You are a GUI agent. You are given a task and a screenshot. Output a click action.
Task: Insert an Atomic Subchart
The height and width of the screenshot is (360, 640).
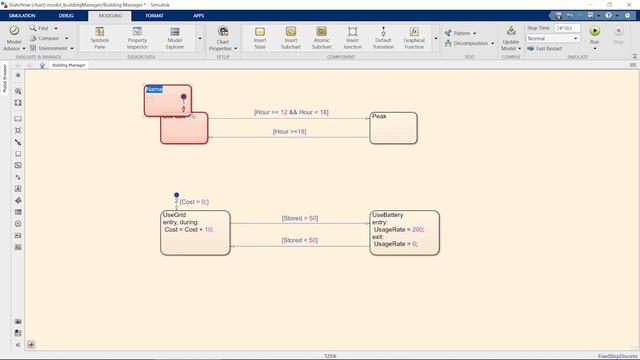[322, 38]
